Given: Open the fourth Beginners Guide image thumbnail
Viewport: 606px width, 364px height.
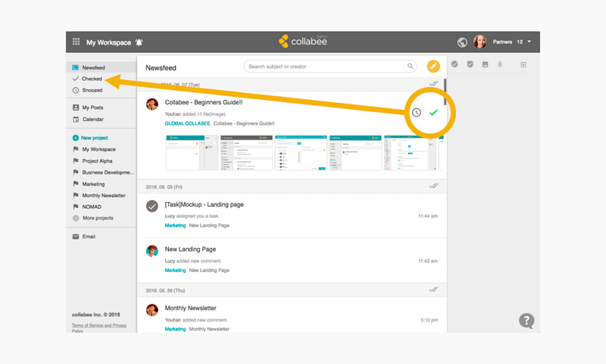Looking at the screenshot, I should [x=355, y=153].
